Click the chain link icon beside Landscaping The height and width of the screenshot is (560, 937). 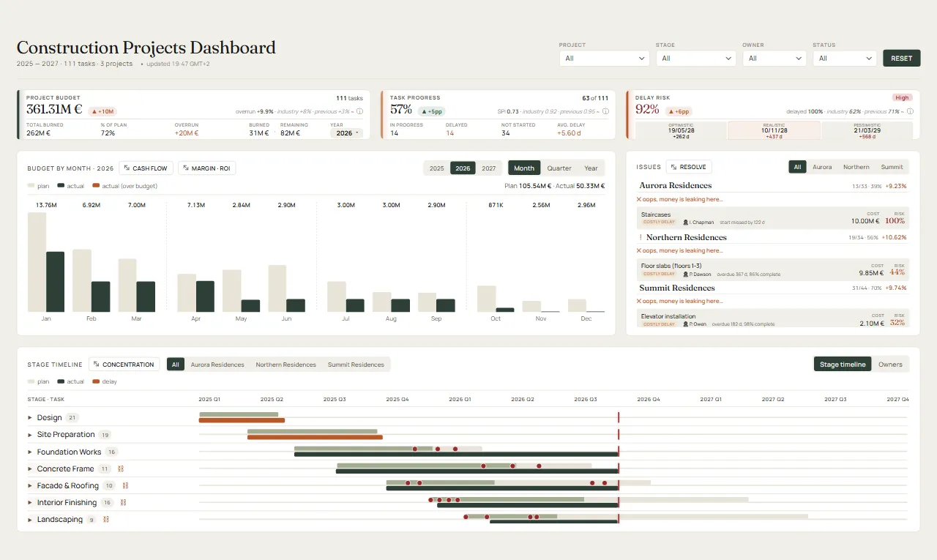105,519
